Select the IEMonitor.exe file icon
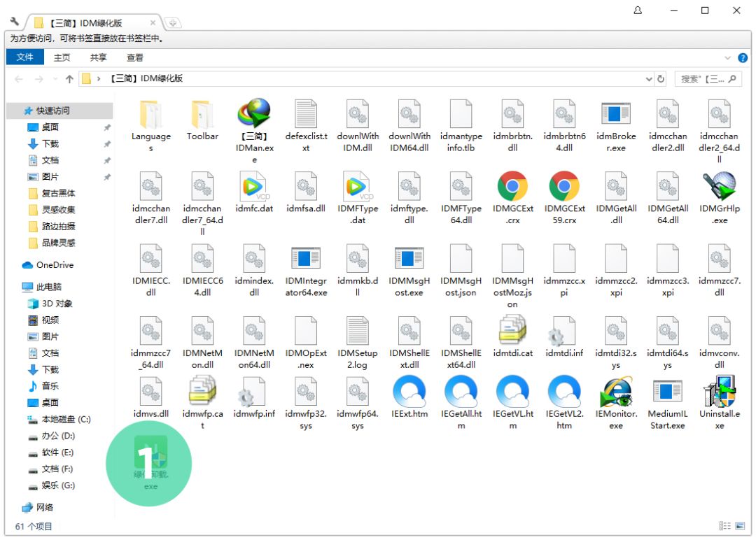 tap(615, 392)
